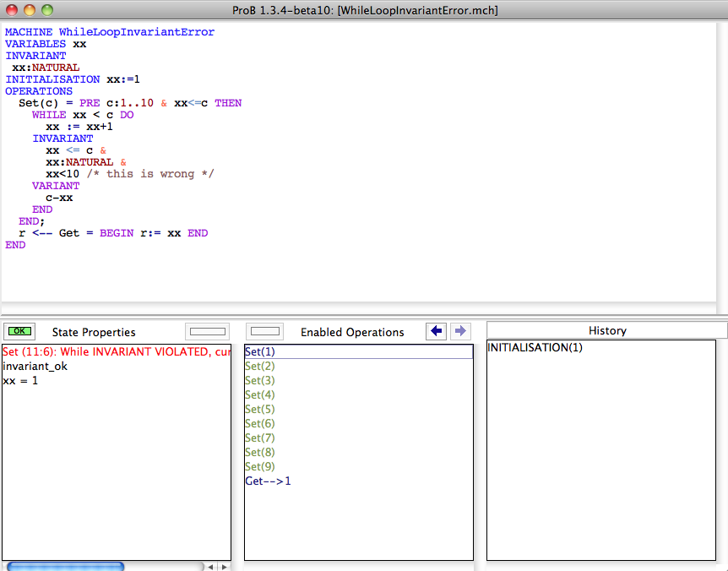Choose the Get-->1 operation
The image size is (728, 571).
click(x=268, y=481)
